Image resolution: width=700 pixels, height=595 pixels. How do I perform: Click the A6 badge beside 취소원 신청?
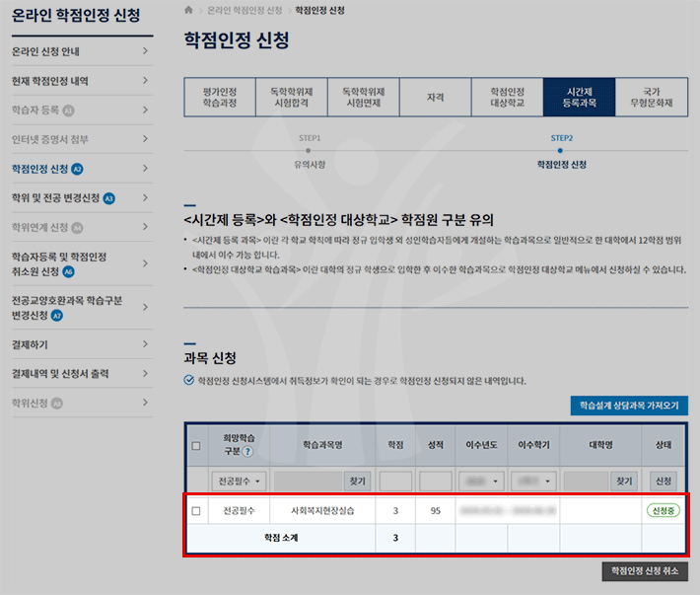[68, 271]
